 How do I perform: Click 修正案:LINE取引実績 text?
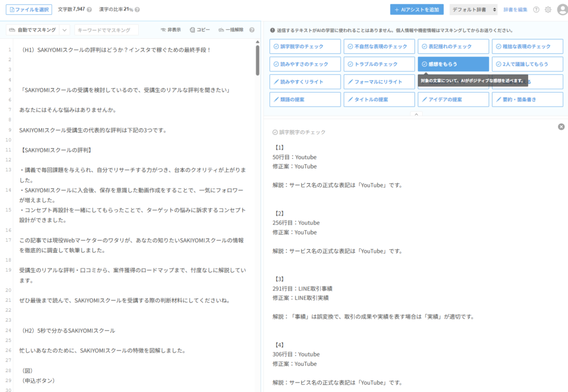[x=301, y=298]
